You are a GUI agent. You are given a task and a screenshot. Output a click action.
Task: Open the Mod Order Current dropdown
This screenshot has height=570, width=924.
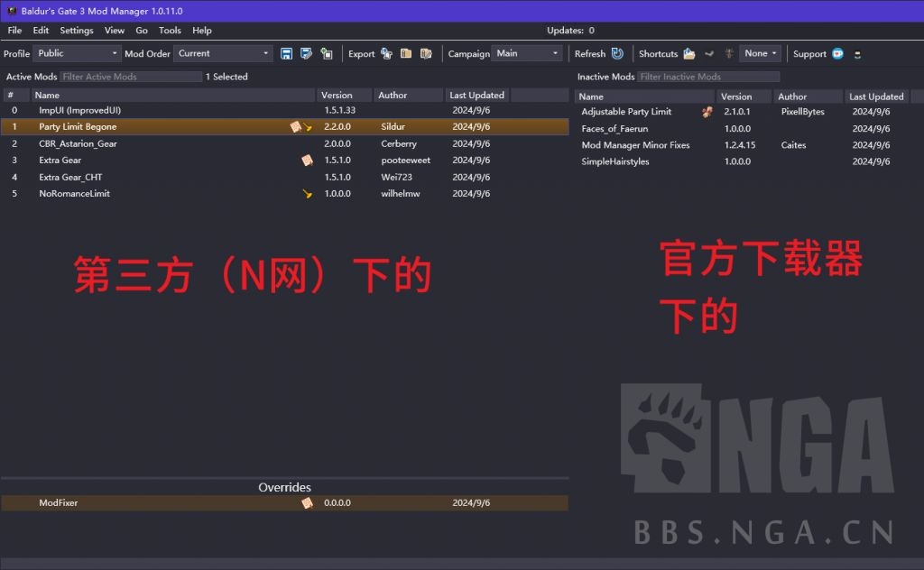pyautogui.click(x=222, y=53)
